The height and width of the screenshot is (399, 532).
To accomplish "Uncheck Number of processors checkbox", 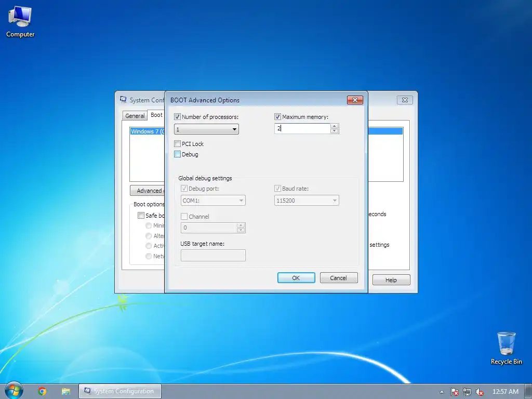I will coord(177,117).
